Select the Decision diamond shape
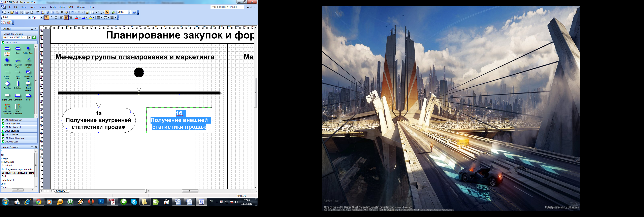This screenshot has width=644, height=217. pyautogui.click(x=7, y=84)
